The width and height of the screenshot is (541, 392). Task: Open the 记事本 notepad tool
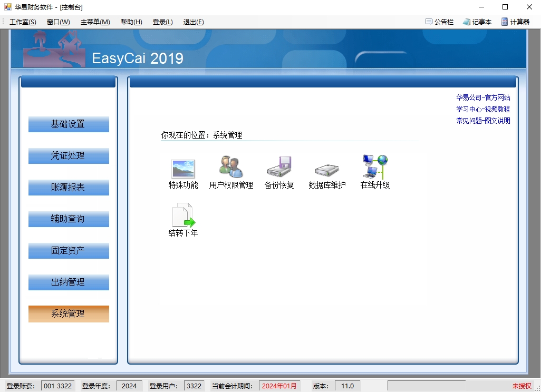(x=477, y=22)
